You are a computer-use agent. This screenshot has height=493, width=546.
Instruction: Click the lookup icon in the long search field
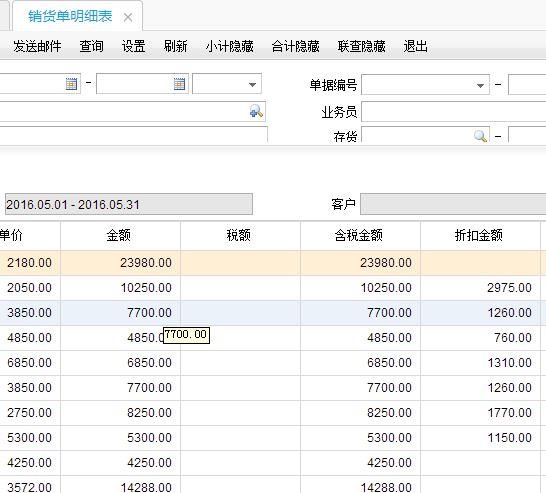tap(256, 112)
